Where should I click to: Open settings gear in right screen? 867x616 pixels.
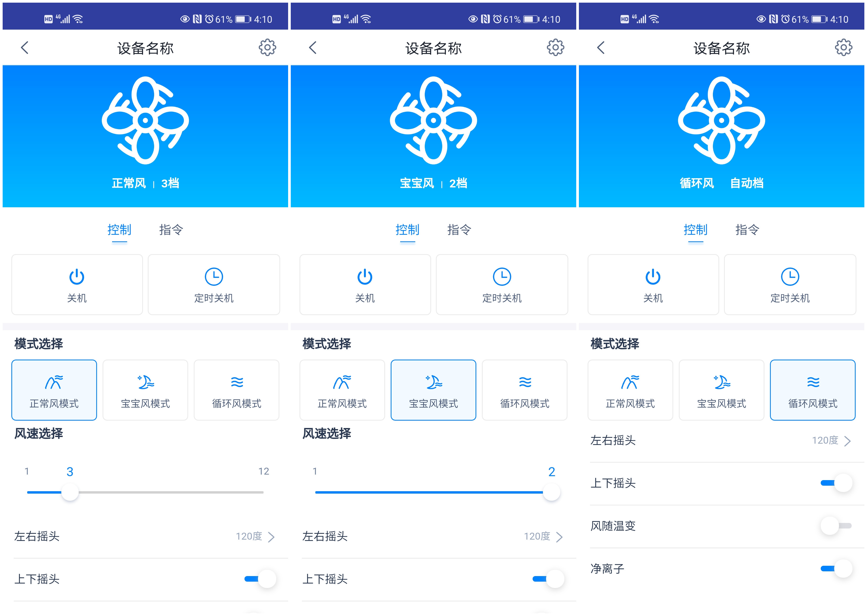point(843,47)
